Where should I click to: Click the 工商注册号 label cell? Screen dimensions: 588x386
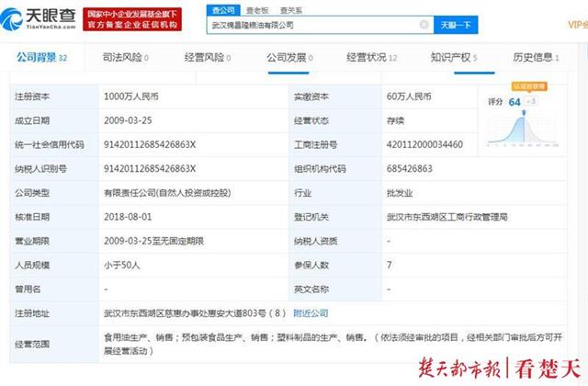334,145
